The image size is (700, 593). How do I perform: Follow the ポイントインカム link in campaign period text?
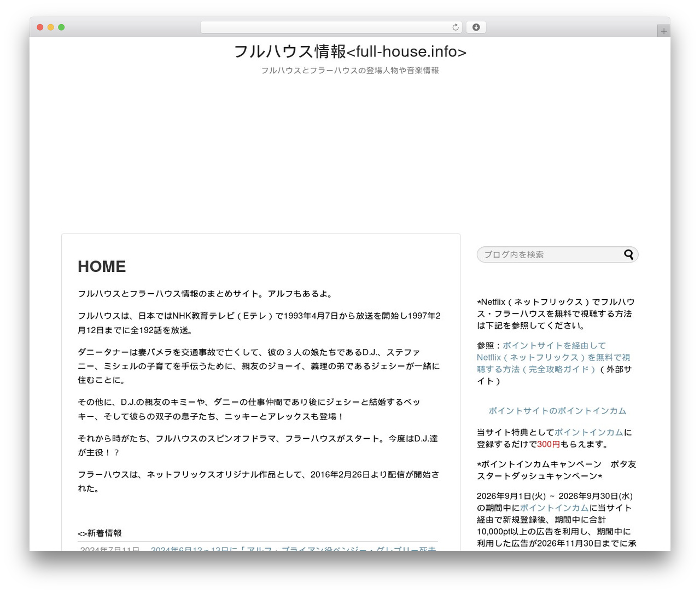554,508
